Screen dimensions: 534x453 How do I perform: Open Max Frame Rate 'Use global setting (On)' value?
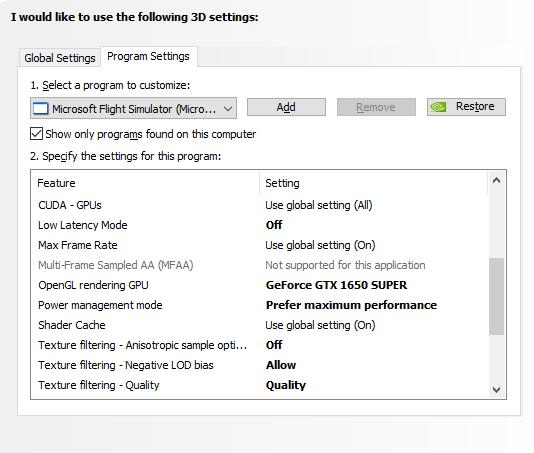click(320, 245)
